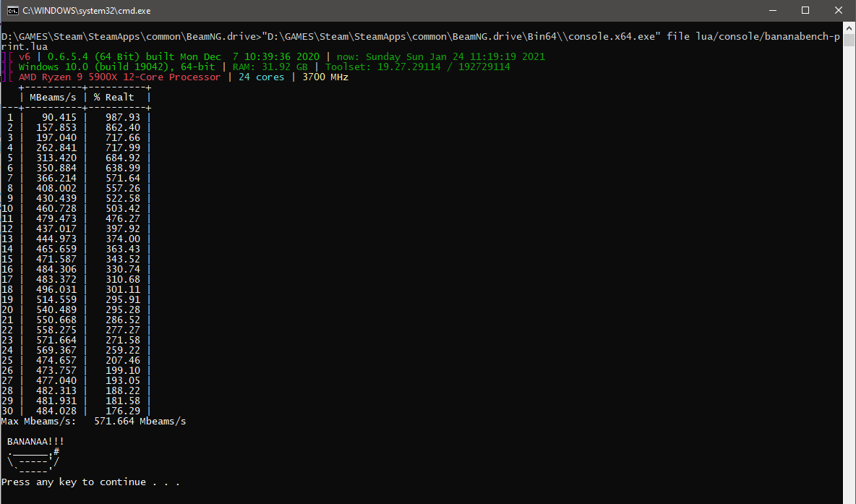This screenshot has height=504, width=856.
Task: Click the value 313.420 in row 5
Action: click(56, 158)
